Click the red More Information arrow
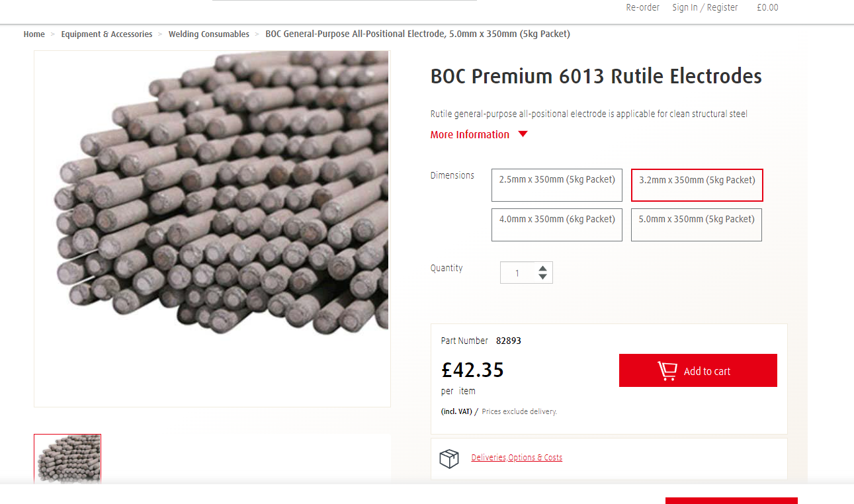Image resolution: width=854 pixels, height=504 pixels. click(523, 134)
